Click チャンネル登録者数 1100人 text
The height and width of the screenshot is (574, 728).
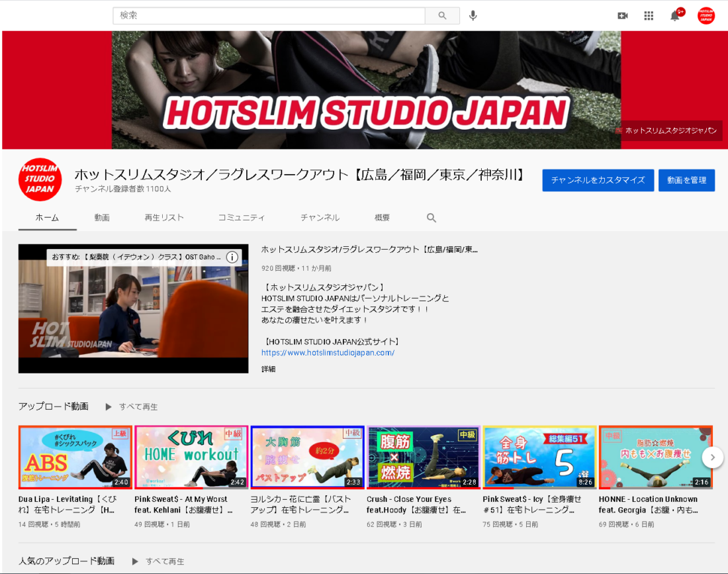click(x=123, y=189)
